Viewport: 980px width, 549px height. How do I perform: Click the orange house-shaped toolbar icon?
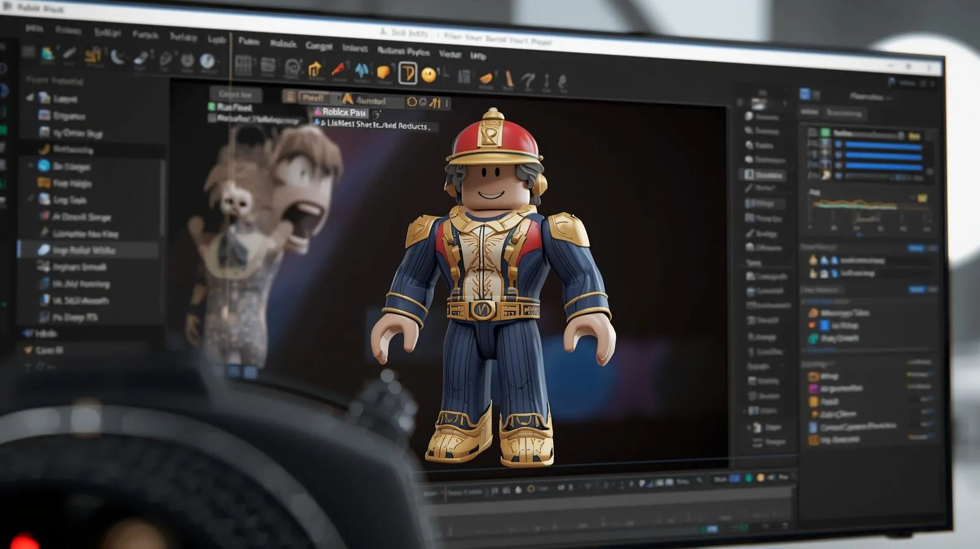pyautogui.click(x=315, y=68)
